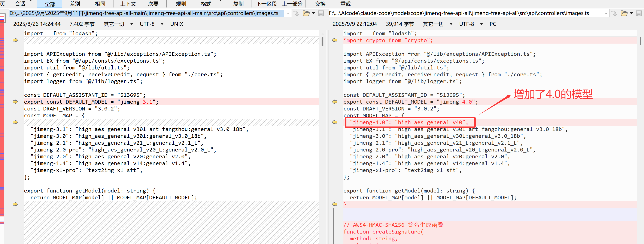Viewport: 644px width, 244px height.
Task: Copy the line 2 difference to the right
Action: pyautogui.click(x=15, y=40)
